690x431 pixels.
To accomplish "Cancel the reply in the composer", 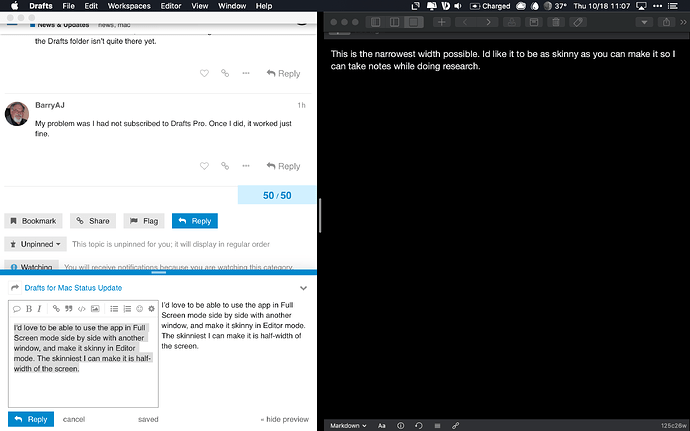I will coord(73,420).
